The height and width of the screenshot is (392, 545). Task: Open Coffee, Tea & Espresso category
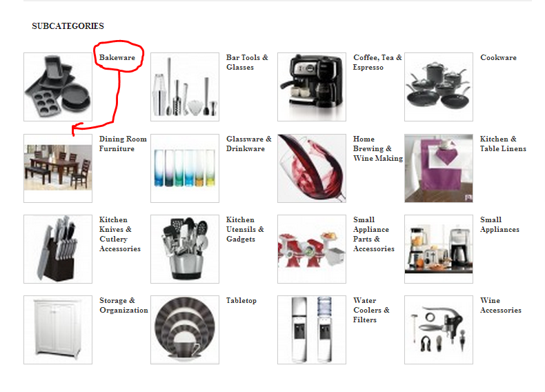coord(377,62)
